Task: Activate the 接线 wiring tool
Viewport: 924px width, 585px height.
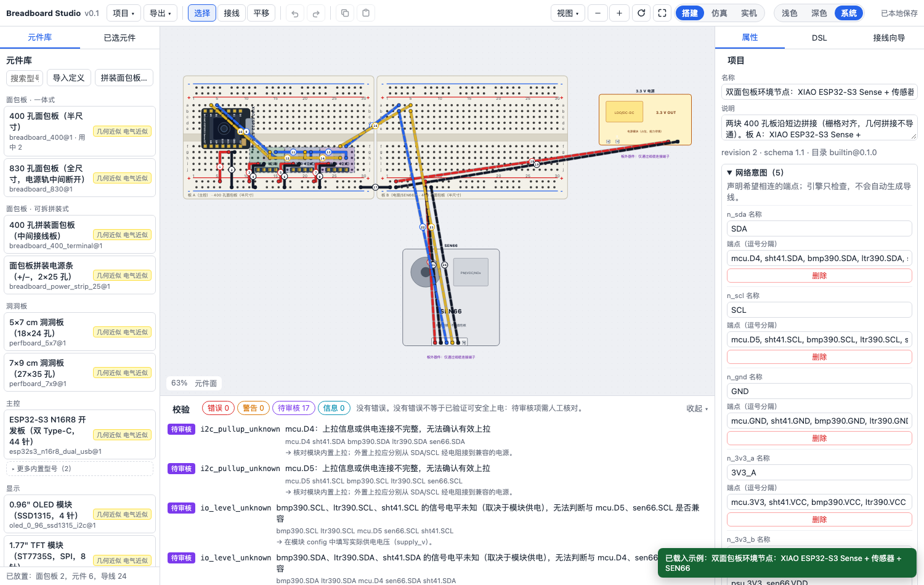Action: coord(232,13)
